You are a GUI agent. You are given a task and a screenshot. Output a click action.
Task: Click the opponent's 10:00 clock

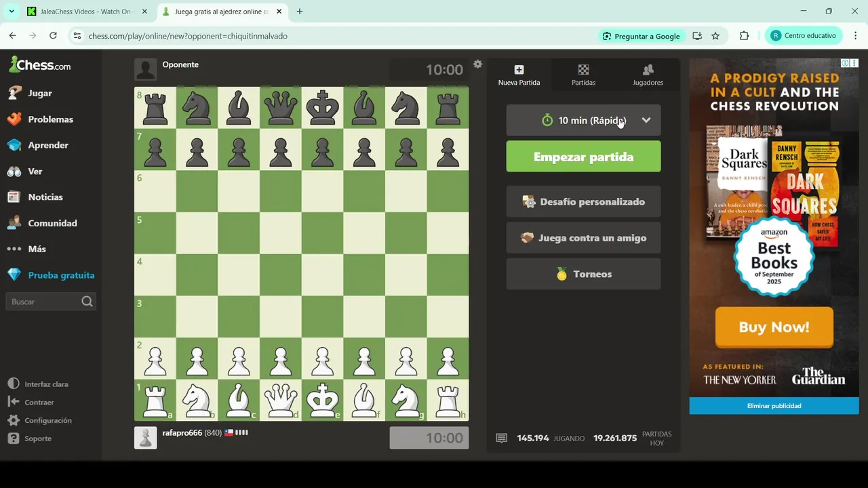(429, 70)
